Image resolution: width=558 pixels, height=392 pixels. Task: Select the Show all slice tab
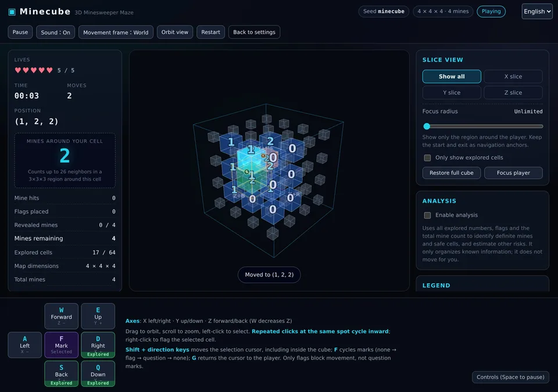452,77
